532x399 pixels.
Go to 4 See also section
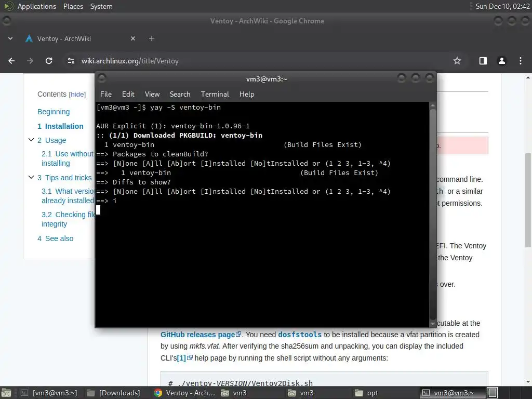(55, 238)
